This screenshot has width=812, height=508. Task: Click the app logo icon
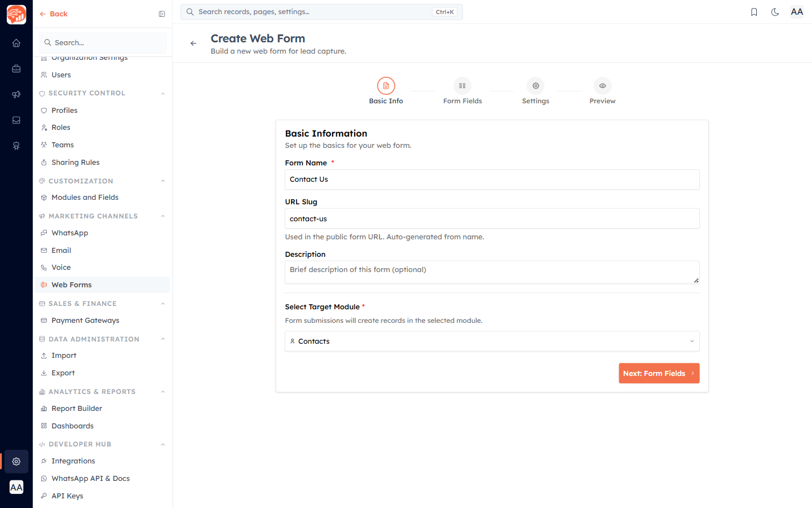16,15
